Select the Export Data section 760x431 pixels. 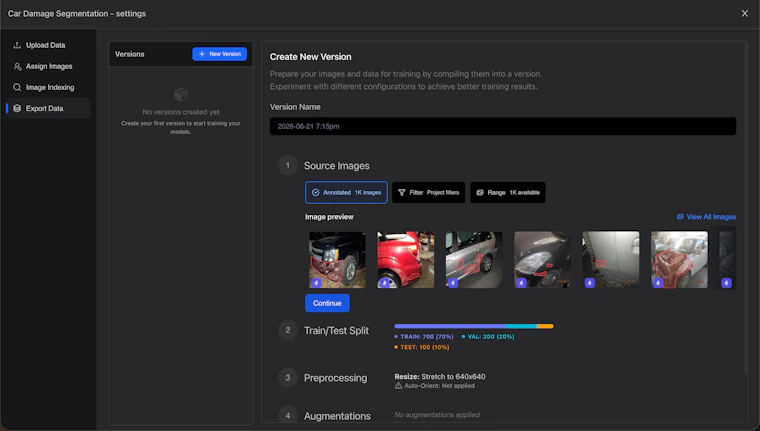(x=48, y=109)
